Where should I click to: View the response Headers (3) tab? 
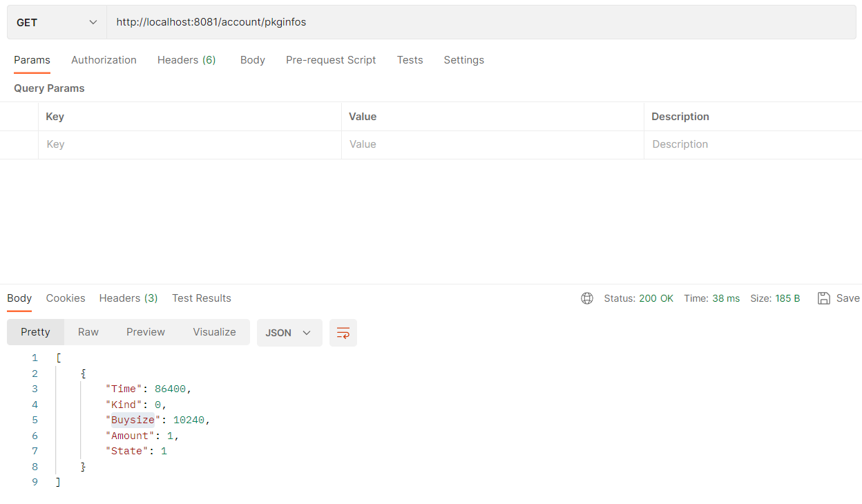[x=128, y=298]
